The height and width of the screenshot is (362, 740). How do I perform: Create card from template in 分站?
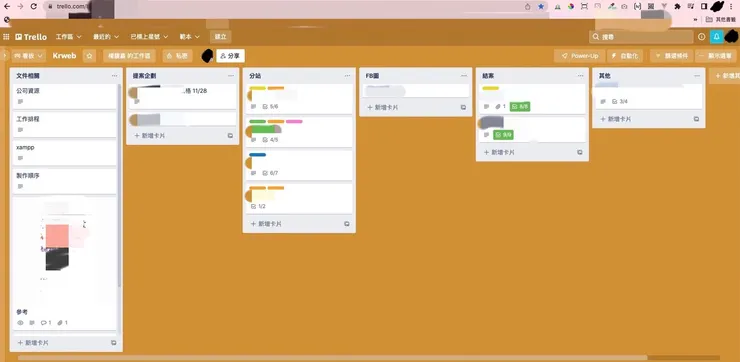(347, 224)
